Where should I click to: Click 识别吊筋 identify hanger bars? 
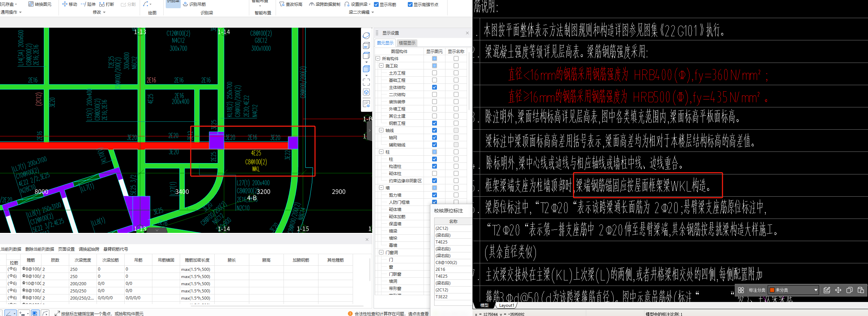194,4
